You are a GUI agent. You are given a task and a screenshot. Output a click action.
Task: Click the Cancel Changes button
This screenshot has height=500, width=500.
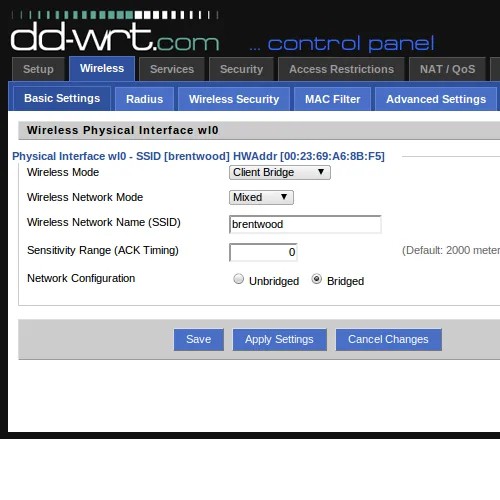pyautogui.click(x=388, y=339)
